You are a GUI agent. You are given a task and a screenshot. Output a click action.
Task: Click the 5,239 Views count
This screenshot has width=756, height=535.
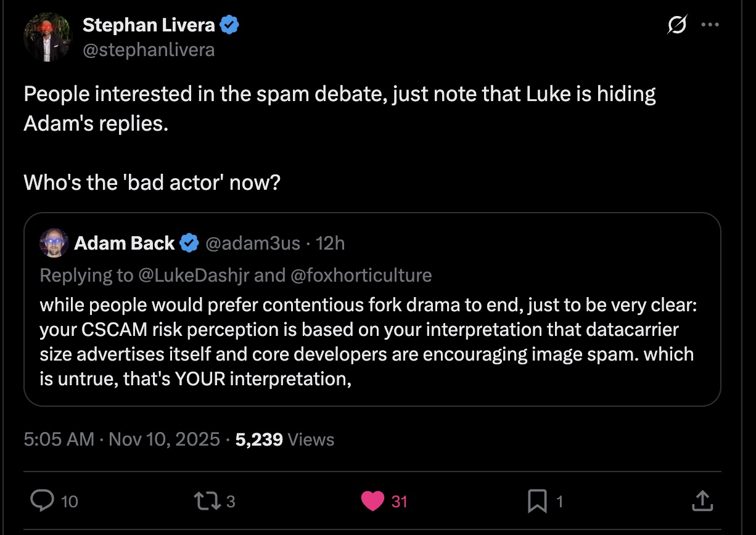pyautogui.click(x=284, y=439)
